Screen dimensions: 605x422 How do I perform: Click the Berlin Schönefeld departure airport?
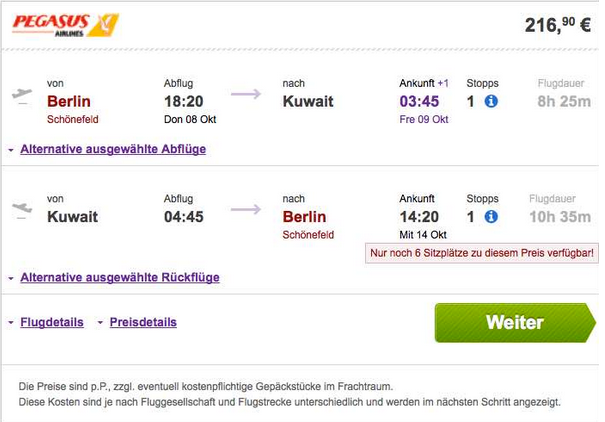(x=73, y=110)
